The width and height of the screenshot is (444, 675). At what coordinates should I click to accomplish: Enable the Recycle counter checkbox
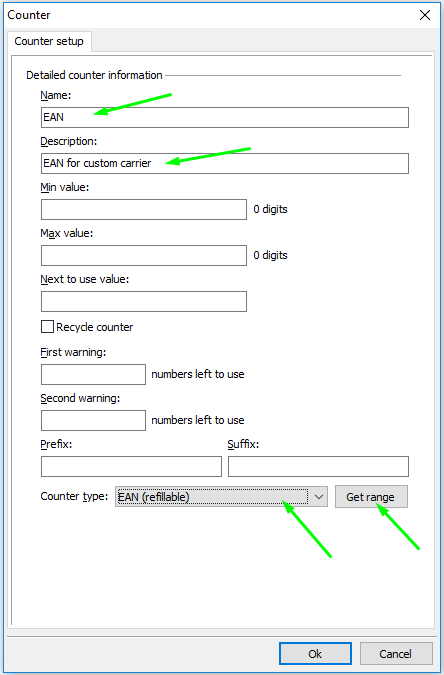tap(47, 327)
